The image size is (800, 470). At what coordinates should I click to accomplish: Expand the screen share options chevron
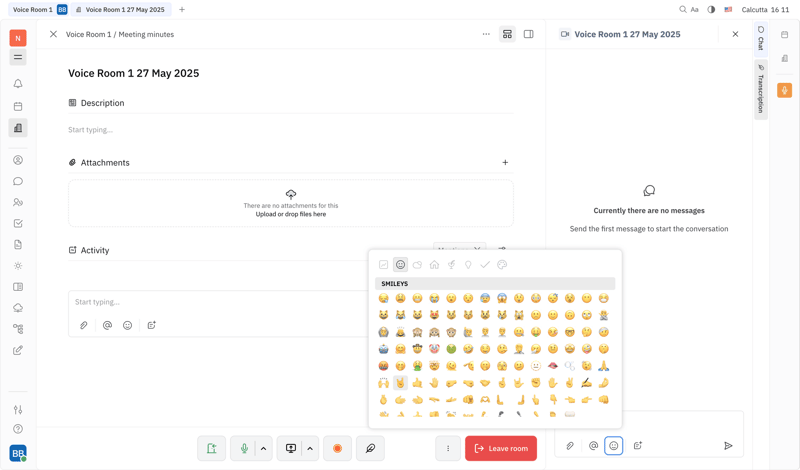(x=310, y=449)
